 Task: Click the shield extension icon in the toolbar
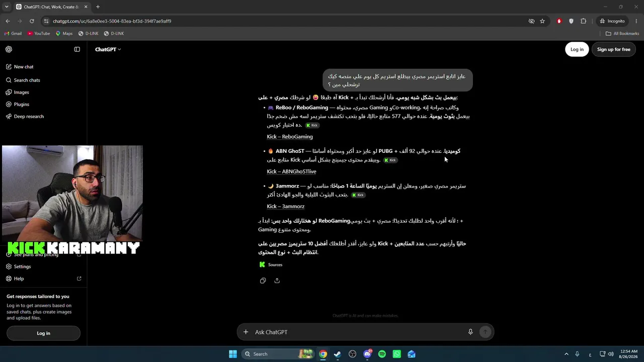571,21
